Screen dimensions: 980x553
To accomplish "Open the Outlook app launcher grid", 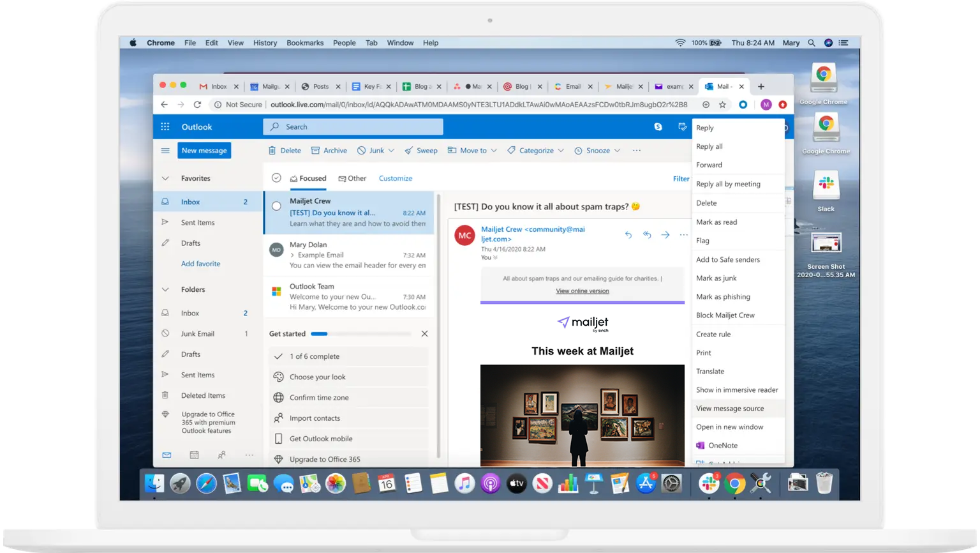I will [x=165, y=126].
